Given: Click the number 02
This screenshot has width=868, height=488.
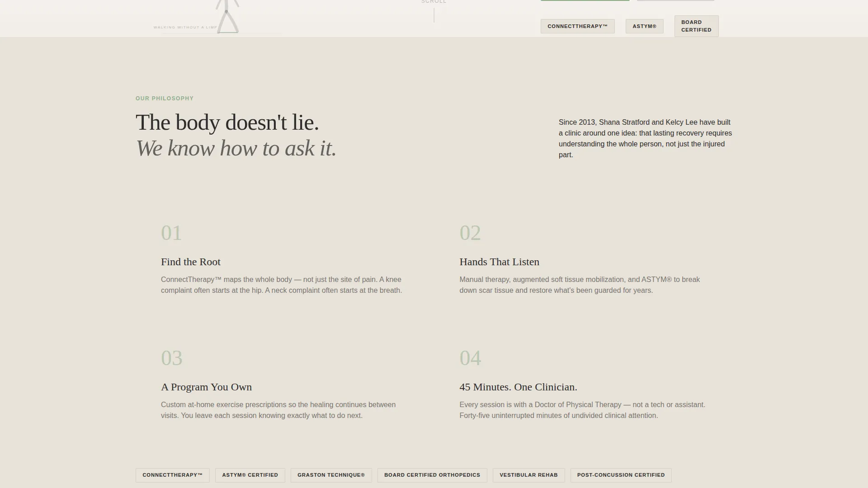Looking at the screenshot, I should click(470, 233).
